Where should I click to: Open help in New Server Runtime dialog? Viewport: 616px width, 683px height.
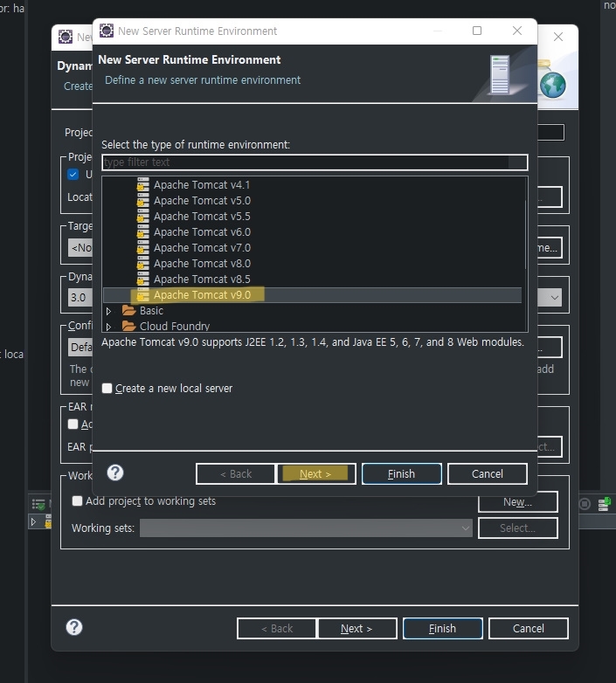(x=115, y=473)
